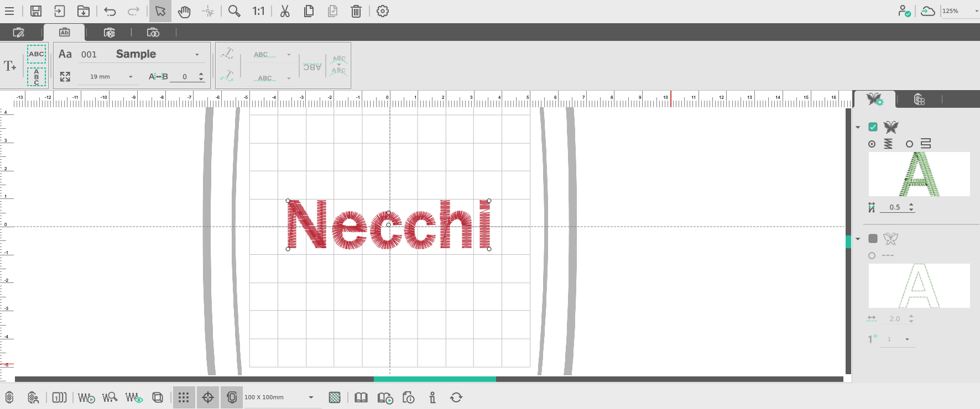Start the stitch simulation play icon
This screenshot has height=409, width=980.
pos(86,397)
